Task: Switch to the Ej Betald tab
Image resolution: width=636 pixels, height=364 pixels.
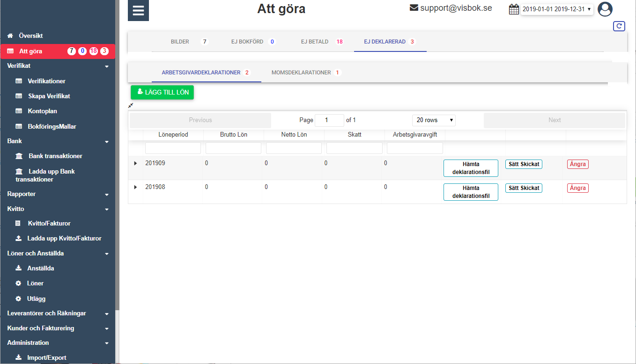Action: [314, 42]
